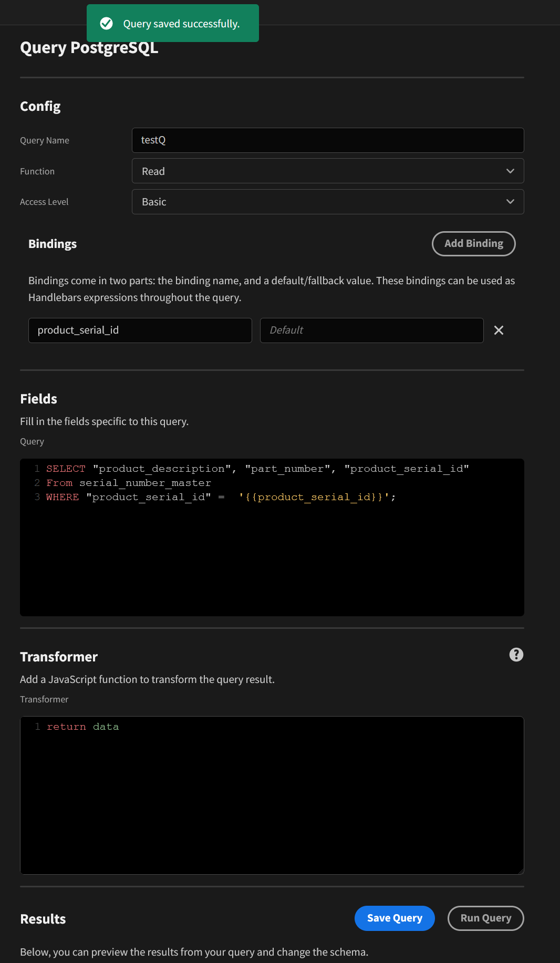This screenshot has width=560, height=963.
Task: Click the WHERE clause line in the query editor
Action: 221,497
